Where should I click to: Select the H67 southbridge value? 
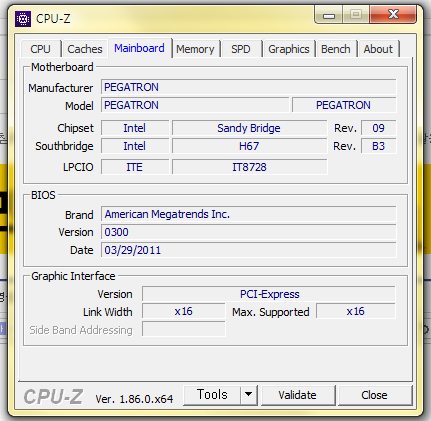coord(249,146)
